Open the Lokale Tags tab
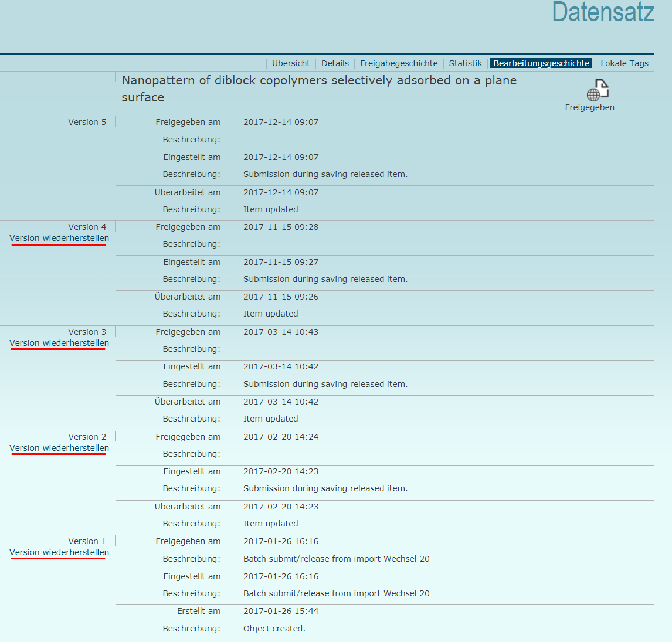 [x=625, y=63]
